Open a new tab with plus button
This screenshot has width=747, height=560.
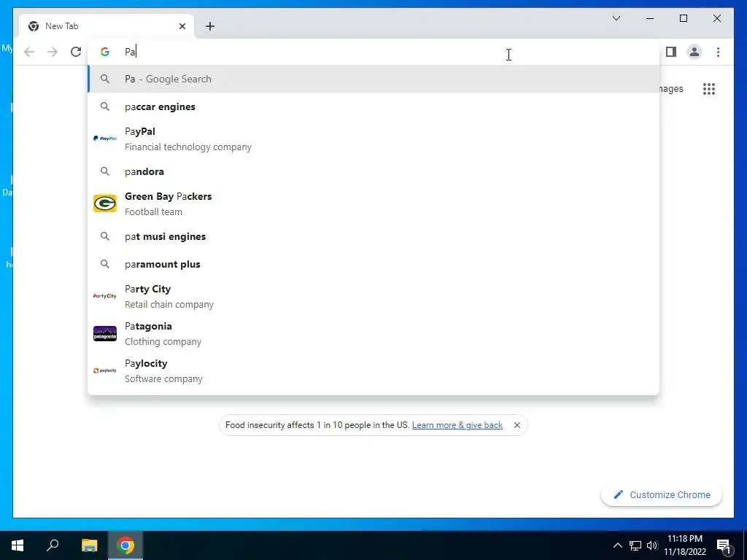tap(210, 26)
